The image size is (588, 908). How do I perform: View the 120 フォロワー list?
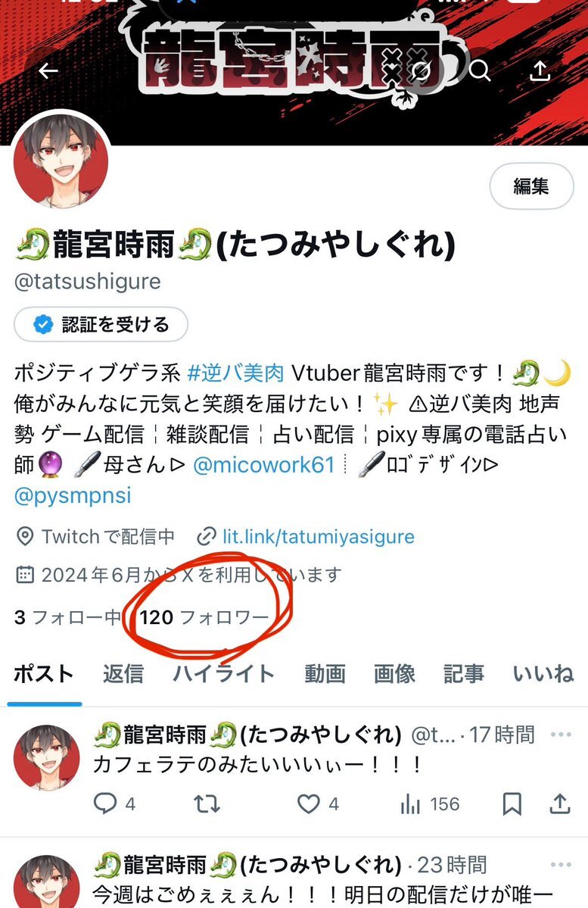tap(204, 617)
